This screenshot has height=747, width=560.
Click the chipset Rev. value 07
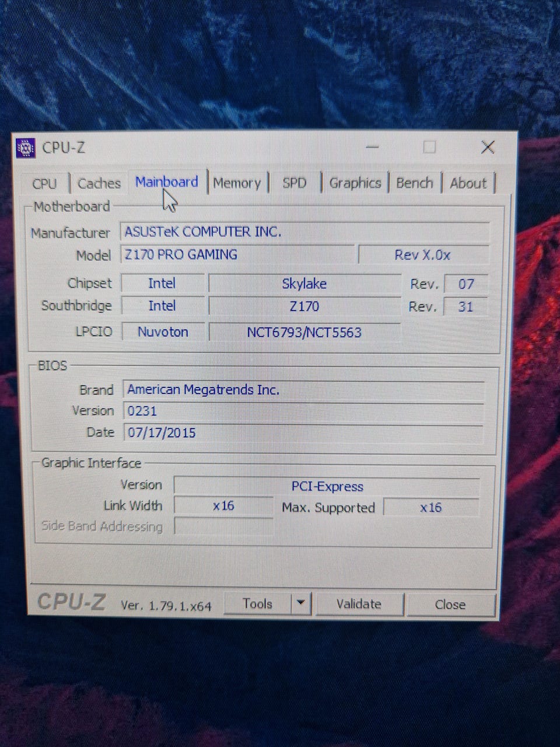click(x=466, y=284)
